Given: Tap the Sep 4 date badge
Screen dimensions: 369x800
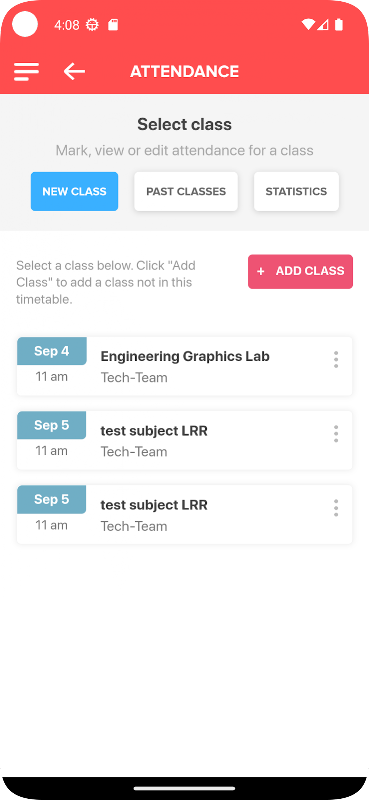Looking at the screenshot, I should [52, 351].
